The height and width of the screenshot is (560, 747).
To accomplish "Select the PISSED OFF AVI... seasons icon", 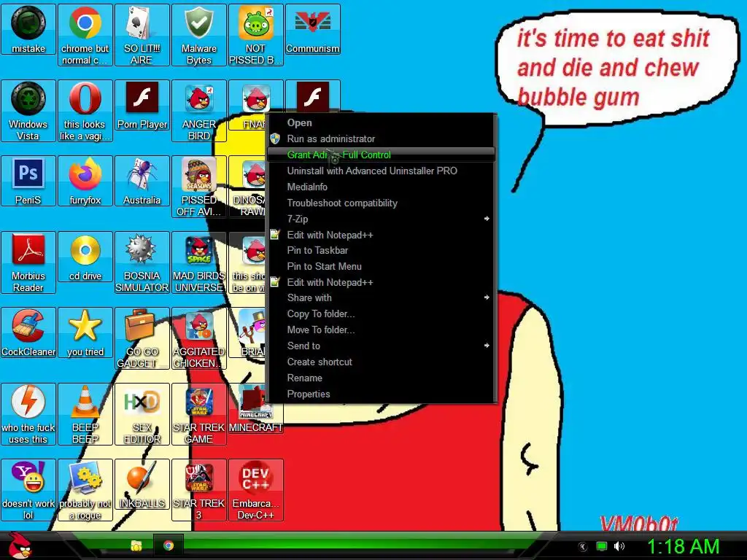I will click(198, 187).
